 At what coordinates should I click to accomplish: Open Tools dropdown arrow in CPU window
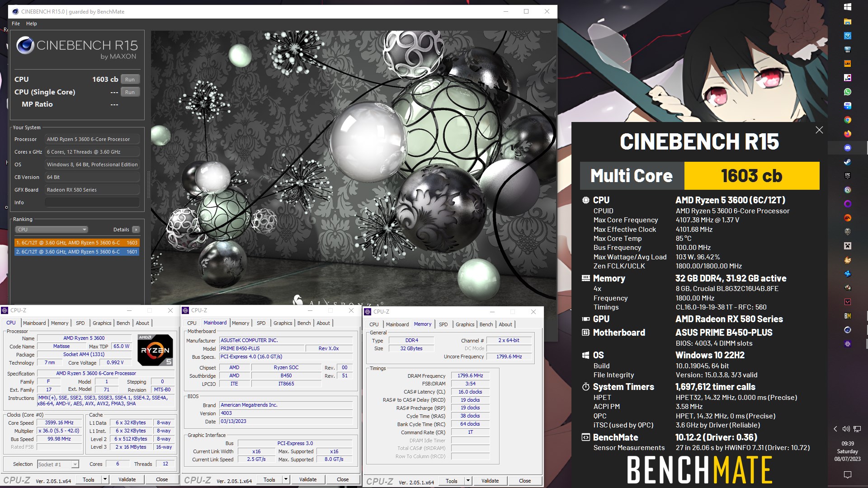point(105,479)
